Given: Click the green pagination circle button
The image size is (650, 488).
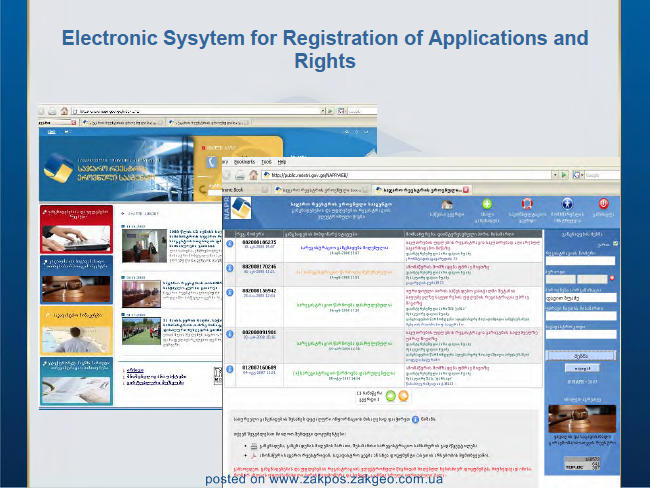Looking at the screenshot, I should click(x=390, y=396).
